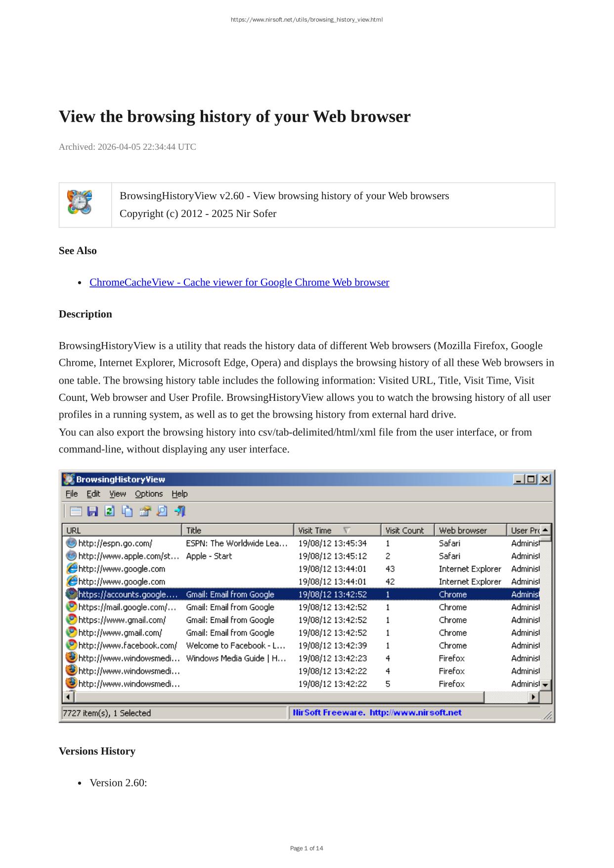Screen dimensions: 614x868
Task: Click the Refresh toolbar icon
Action: pos(110,511)
